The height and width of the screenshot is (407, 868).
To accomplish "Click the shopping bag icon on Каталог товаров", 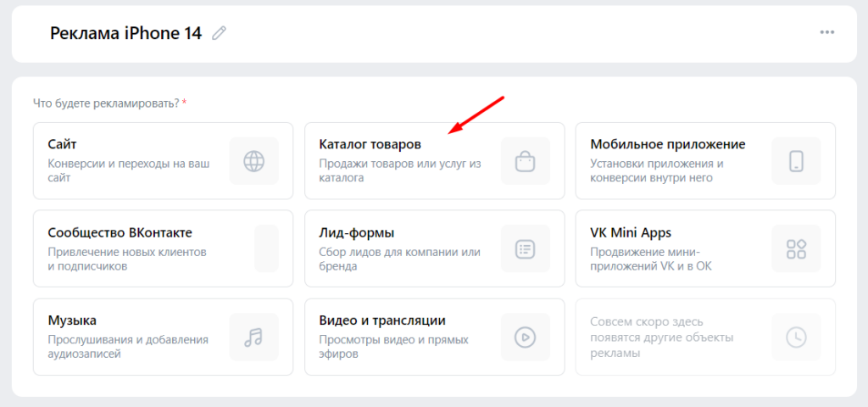I will 526,161.
